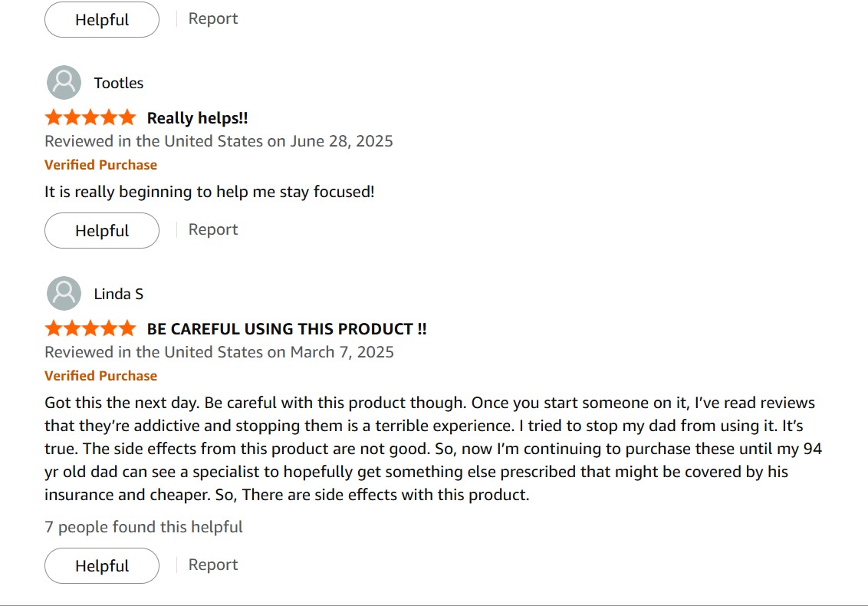Click Verified Purchase label on Linda S's review
Image resolution: width=868 pixels, height=606 pixels.
coord(100,376)
